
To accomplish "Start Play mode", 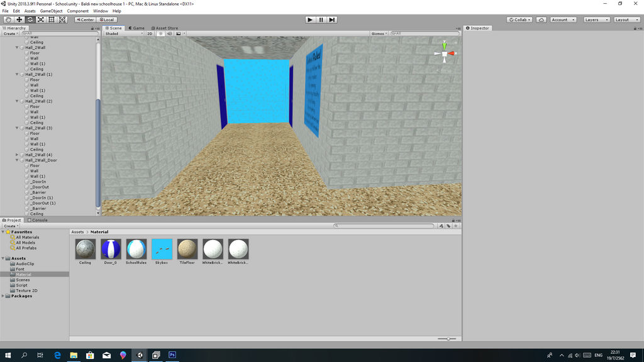I will 310,19.
